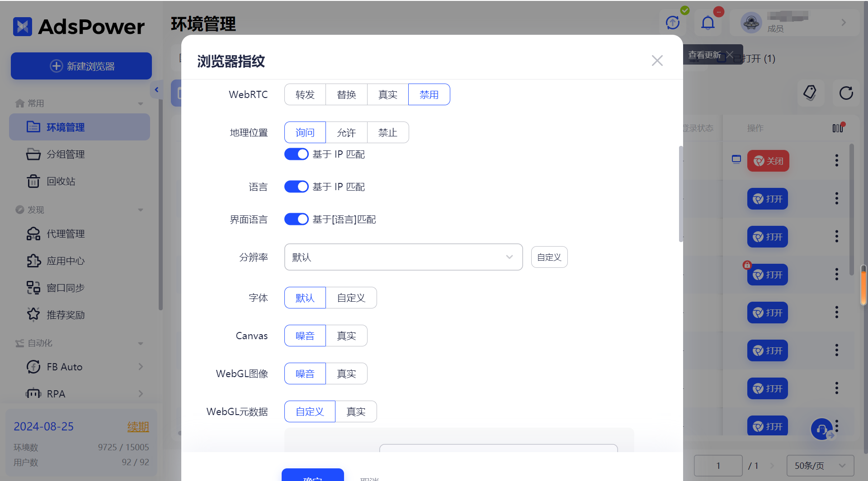Click the 环境管理 folder icon in sidebar

[x=33, y=127]
